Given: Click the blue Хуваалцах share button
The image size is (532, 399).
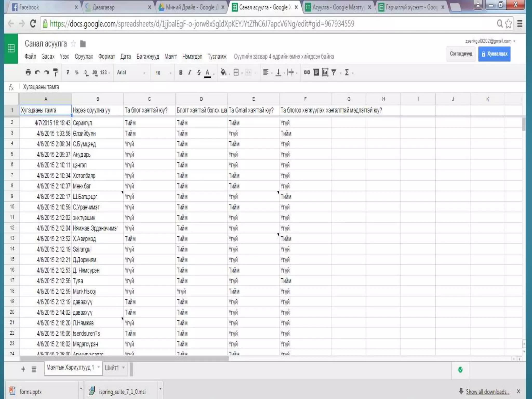Looking at the screenshot, I should pos(494,54).
